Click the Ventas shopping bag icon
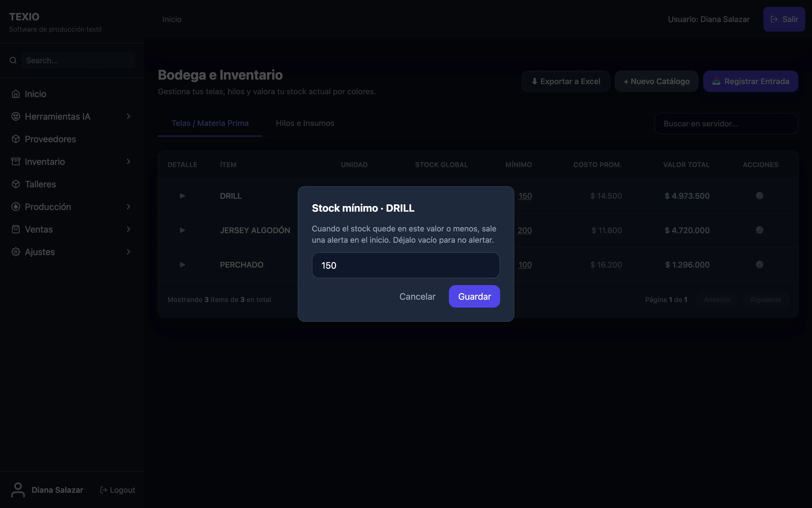Image resolution: width=812 pixels, height=508 pixels. click(16, 229)
